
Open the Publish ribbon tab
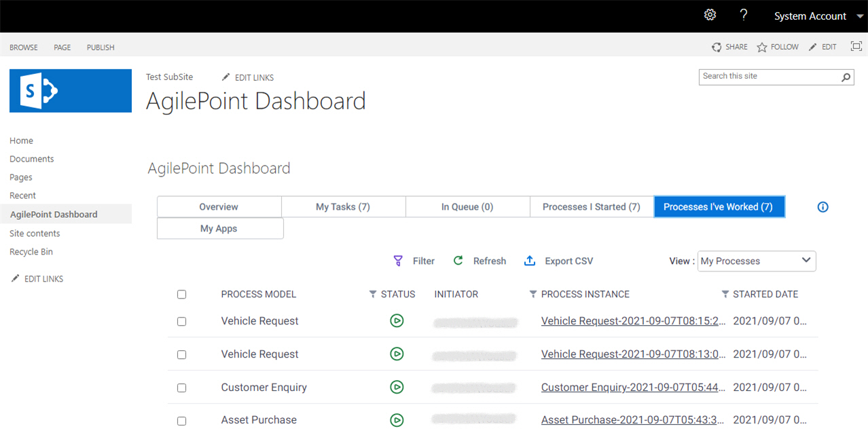pyautogui.click(x=101, y=48)
